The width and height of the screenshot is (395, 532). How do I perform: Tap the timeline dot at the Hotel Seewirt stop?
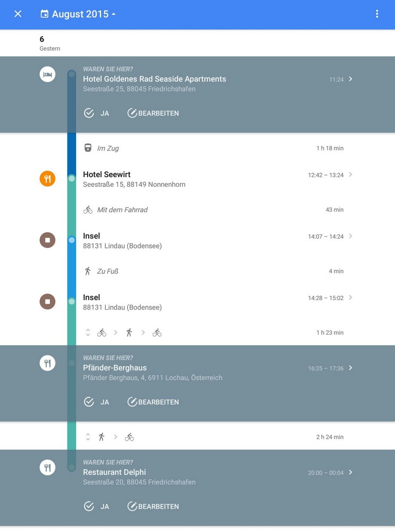click(x=72, y=178)
